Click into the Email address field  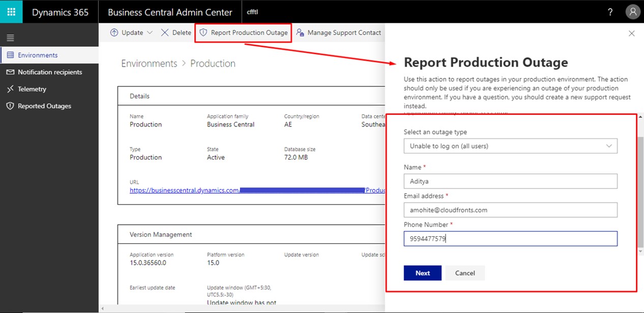510,210
